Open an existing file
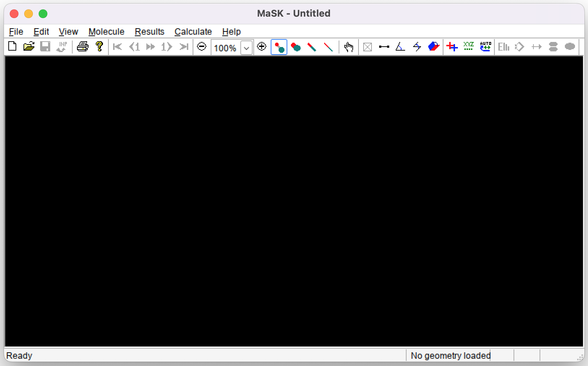The image size is (588, 366). tap(29, 47)
